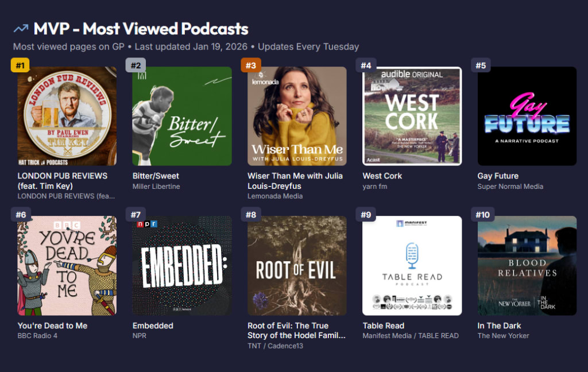588x372 pixels.
Task: Click the #4 rank badge
Action: (366, 65)
